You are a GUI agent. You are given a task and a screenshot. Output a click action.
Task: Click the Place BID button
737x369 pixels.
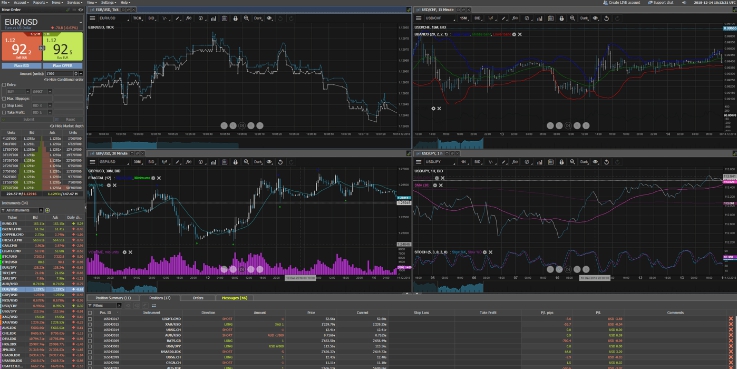pos(21,66)
